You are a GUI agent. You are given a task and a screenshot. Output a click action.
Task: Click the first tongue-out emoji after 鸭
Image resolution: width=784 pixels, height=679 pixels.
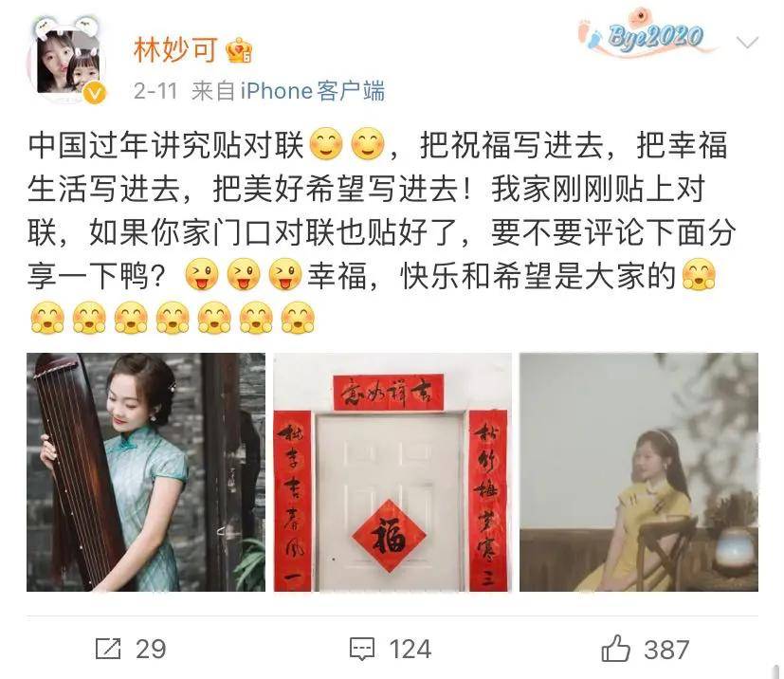tap(202, 274)
